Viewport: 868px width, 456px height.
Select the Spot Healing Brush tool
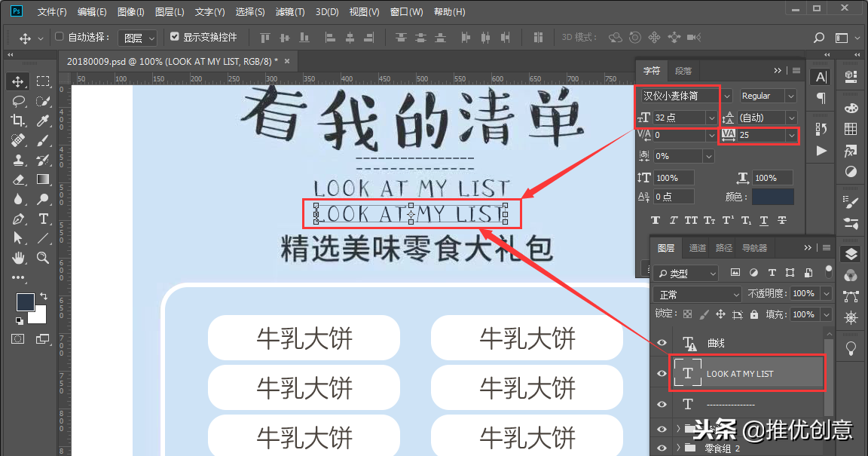(18, 141)
